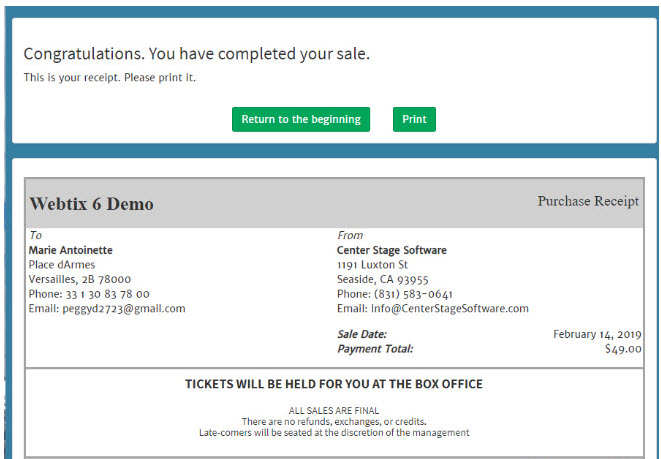The height and width of the screenshot is (459, 661).
Task: Click the Return to the beginning button
Action: 301,119
